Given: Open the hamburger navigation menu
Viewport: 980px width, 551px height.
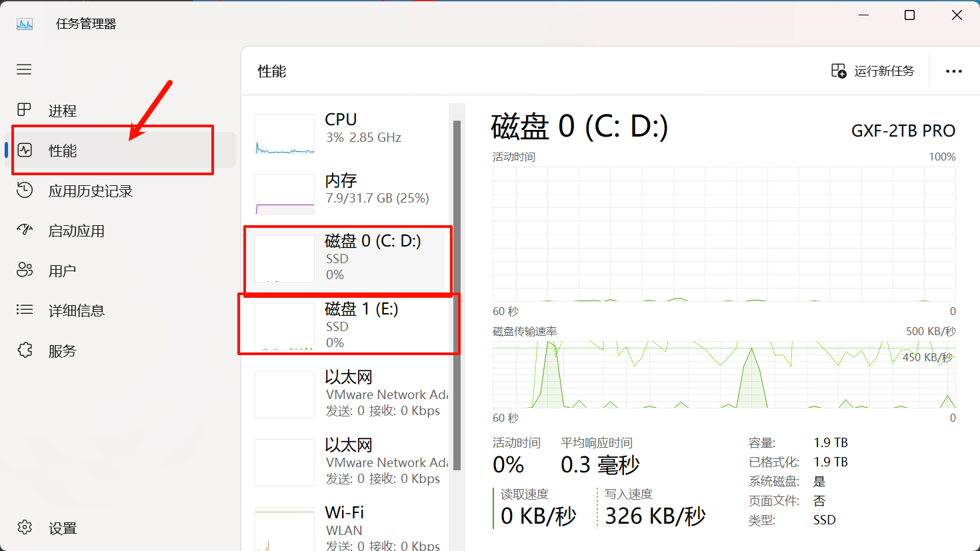Looking at the screenshot, I should click(x=24, y=69).
